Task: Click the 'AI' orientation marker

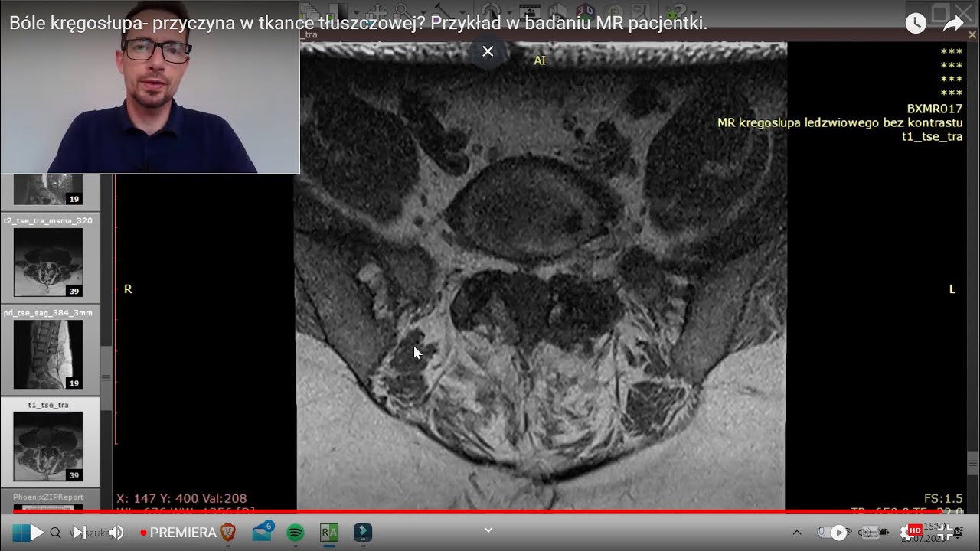Action: (x=540, y=60)
